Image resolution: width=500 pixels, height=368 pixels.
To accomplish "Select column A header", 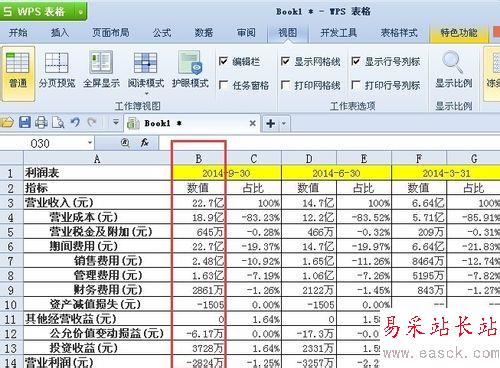I will point(97,159).
